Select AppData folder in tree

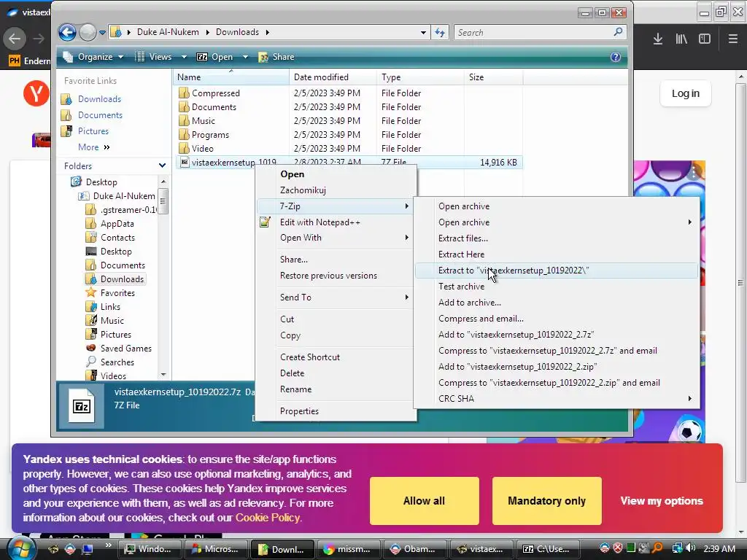(117, 223)
